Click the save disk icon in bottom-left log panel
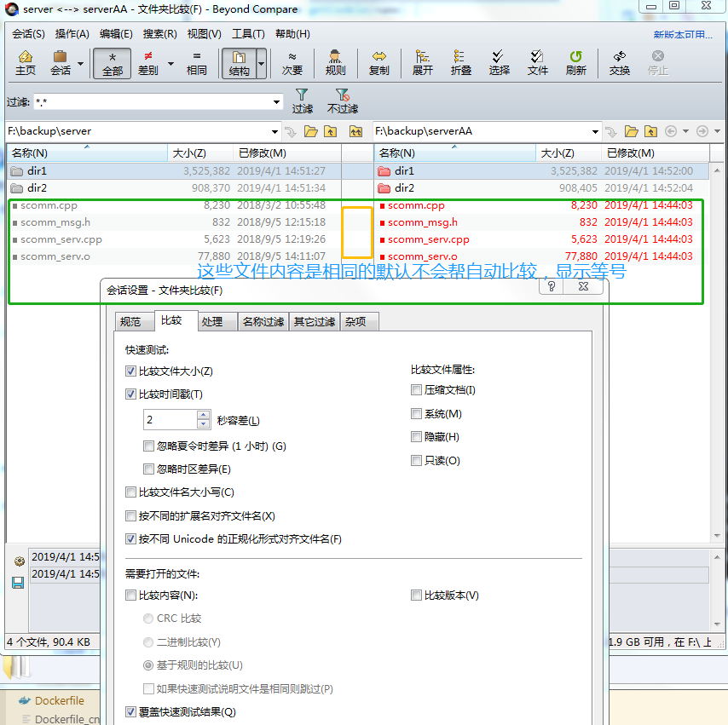The image size is (728, 725). [18, 583]
